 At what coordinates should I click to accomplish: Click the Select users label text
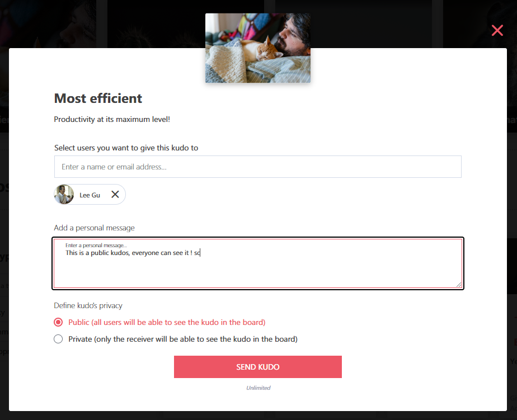point(126,148)
